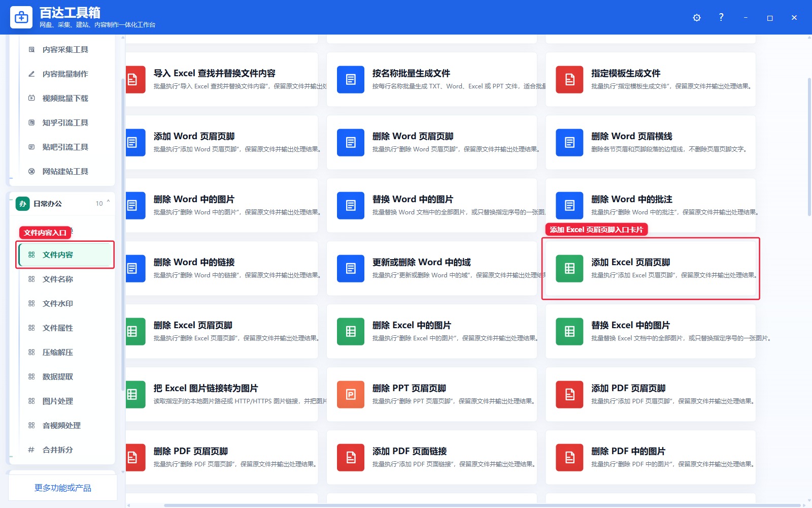Click the 删除 PPT 页眉页脚 title
This screenshot has height=508, width=812.
click(410, 388)
